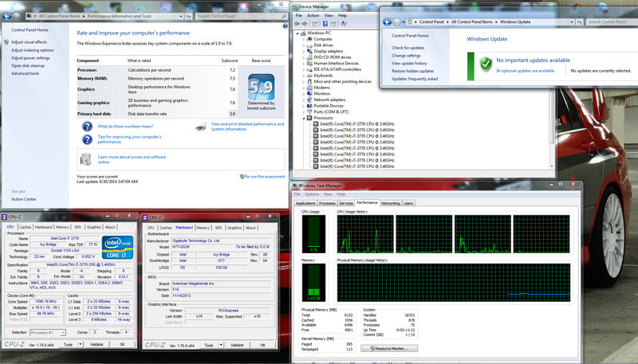Collapse the Windows-PC root node

point(297,33)
